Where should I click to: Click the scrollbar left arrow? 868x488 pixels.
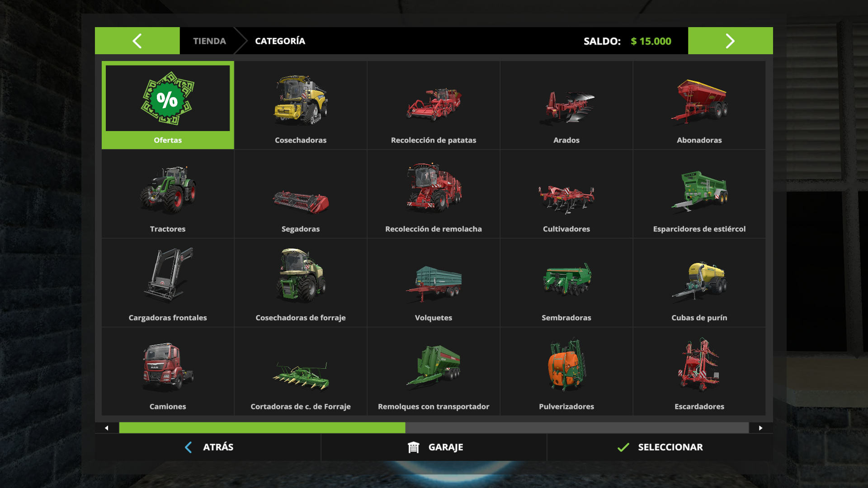coord(107,428)
